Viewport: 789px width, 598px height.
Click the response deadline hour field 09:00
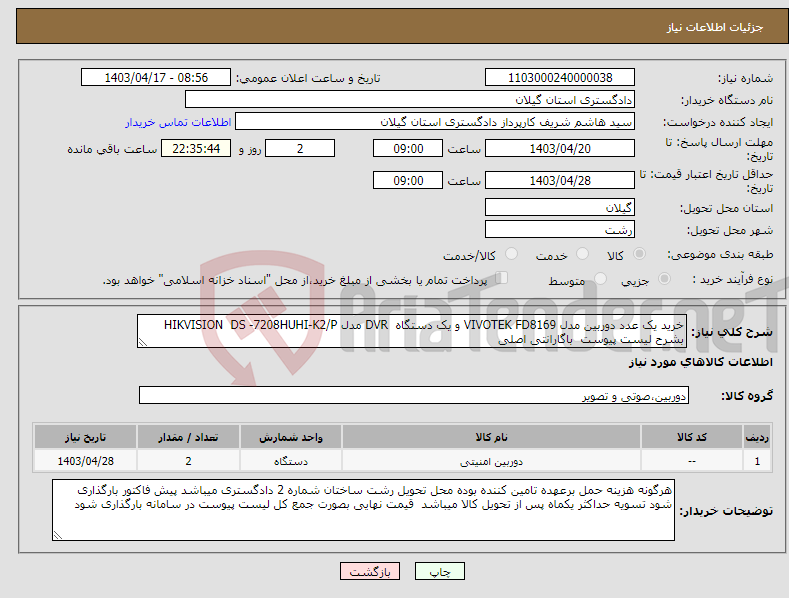408,148
